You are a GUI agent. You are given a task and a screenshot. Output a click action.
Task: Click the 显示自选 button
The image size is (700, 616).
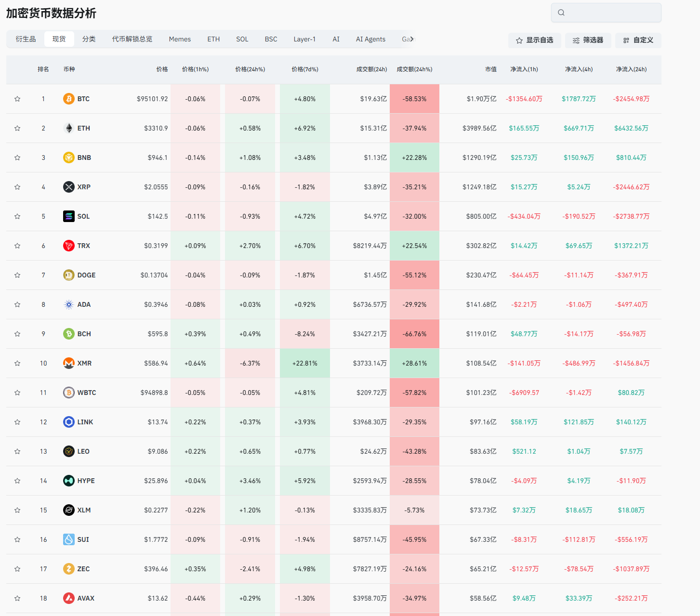click(x=534, y=40)
